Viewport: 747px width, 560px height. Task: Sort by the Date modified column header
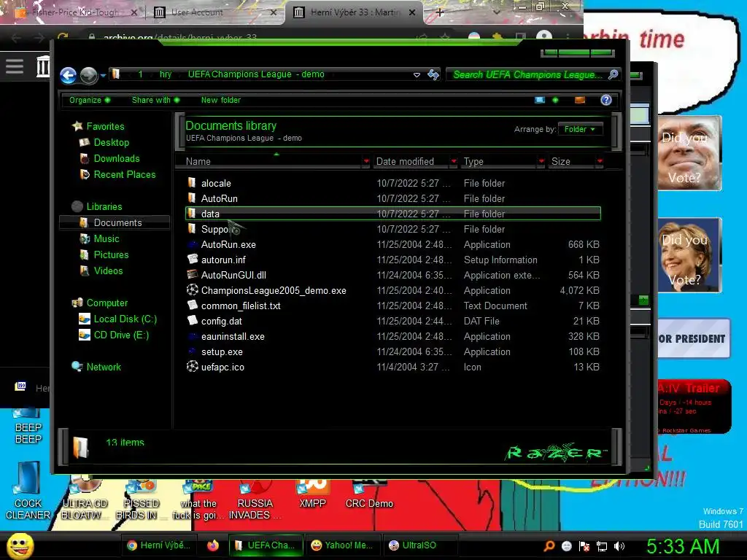(x=411, y=161)
